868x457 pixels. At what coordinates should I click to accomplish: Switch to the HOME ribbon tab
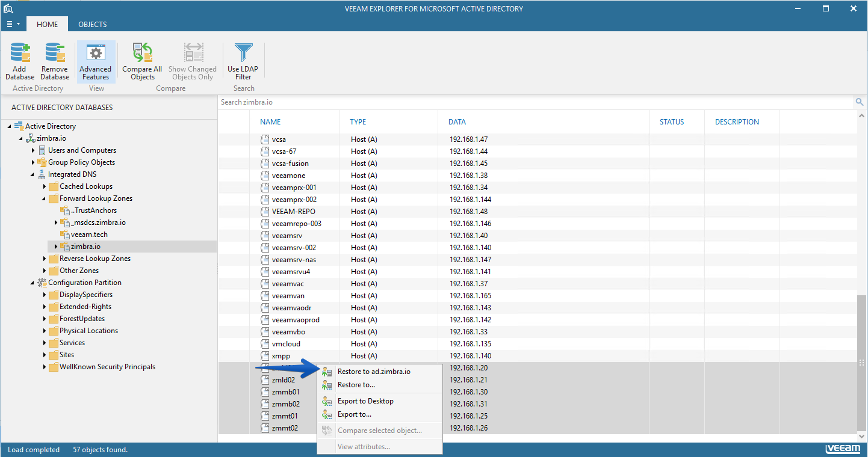[x=48, y=25]
